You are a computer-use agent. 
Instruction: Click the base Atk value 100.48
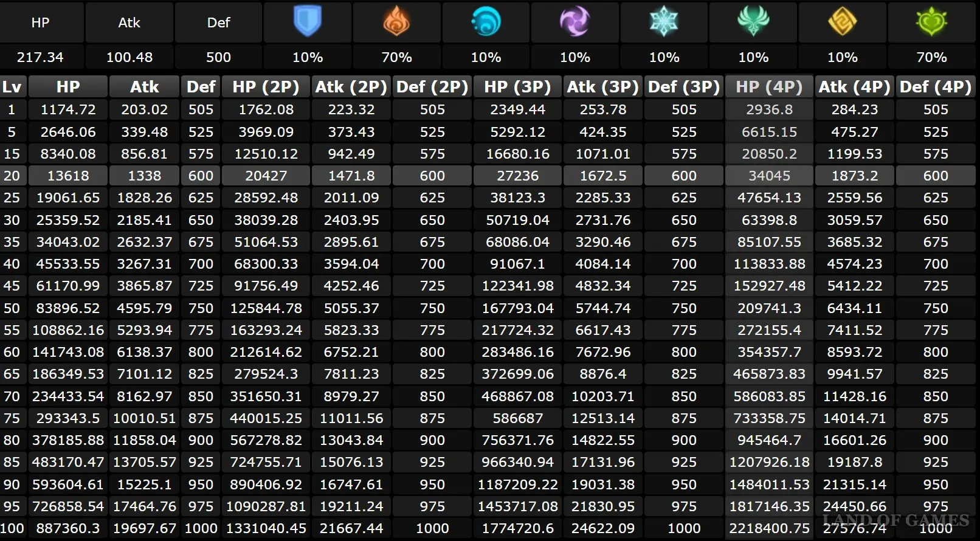[x=129, y=57]
